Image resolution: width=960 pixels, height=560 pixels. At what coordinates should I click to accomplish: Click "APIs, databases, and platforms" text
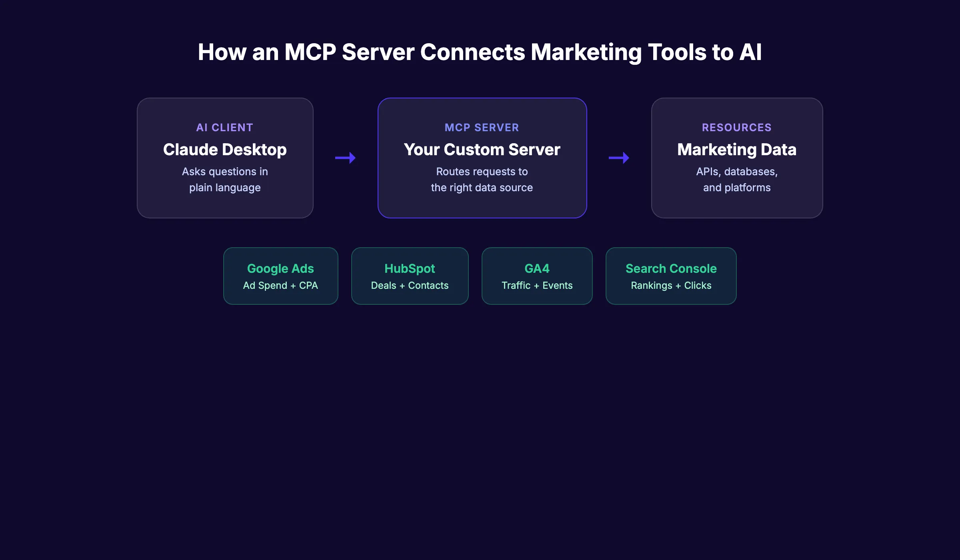pos(737,180)
